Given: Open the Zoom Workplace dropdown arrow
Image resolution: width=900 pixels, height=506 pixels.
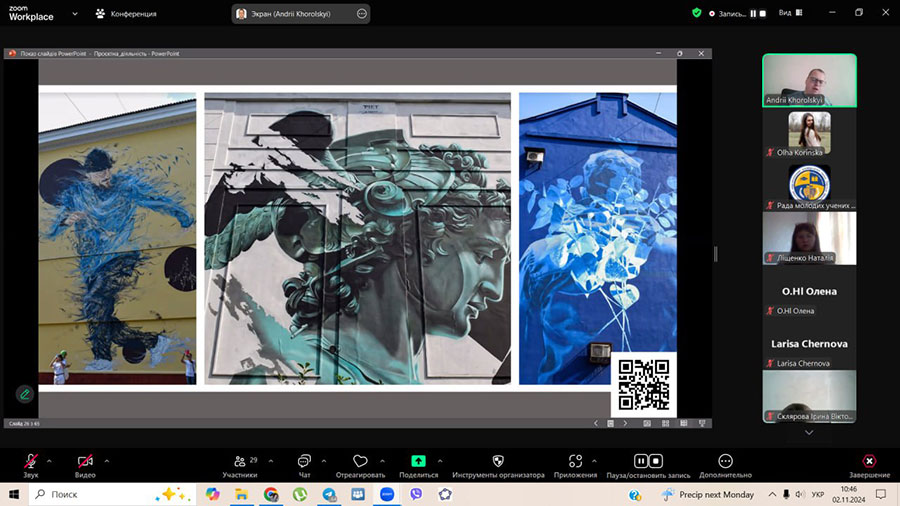Looking at the screenshot, I should point(75,14).
